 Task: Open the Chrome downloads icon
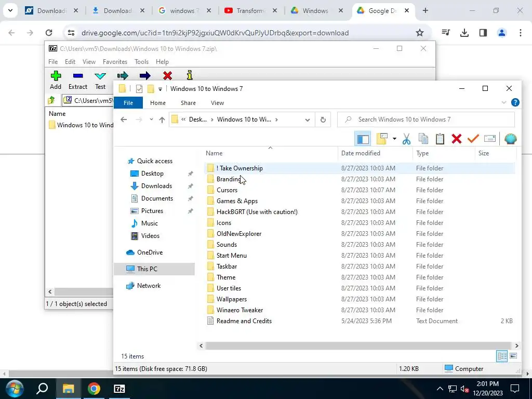(x=464, y=33)
